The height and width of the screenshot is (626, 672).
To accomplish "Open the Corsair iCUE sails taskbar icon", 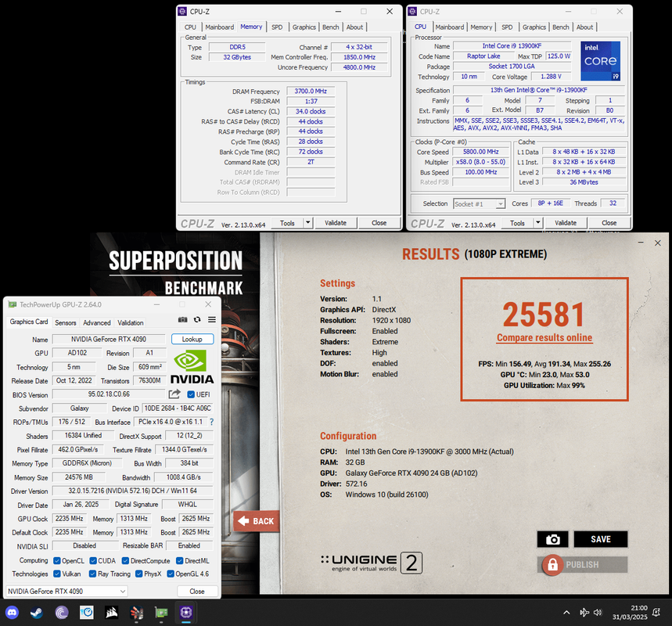I will [111, 613].
